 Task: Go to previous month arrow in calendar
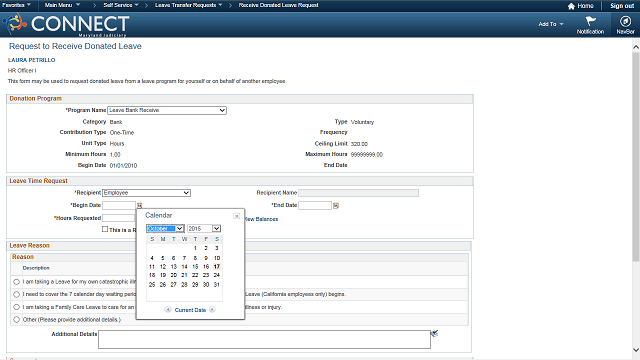point(167,309)
